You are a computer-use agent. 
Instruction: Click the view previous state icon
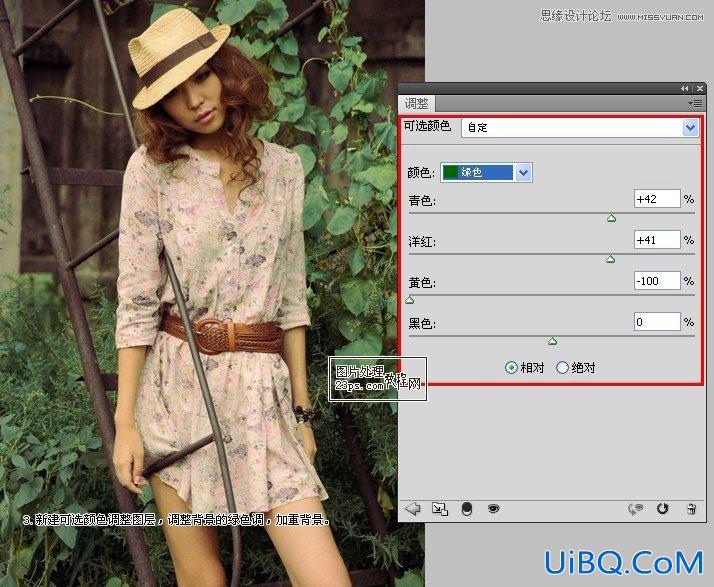(x=635, y=509)
